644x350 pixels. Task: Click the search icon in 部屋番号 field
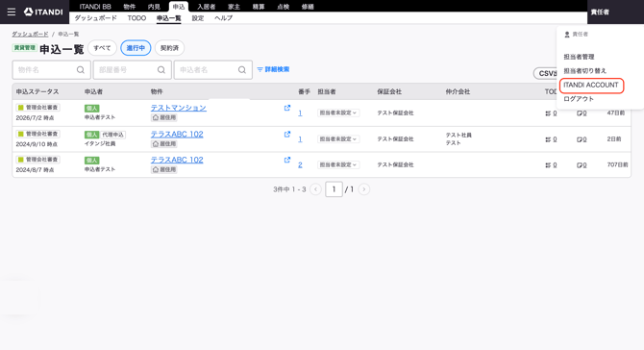coord(161,70)
